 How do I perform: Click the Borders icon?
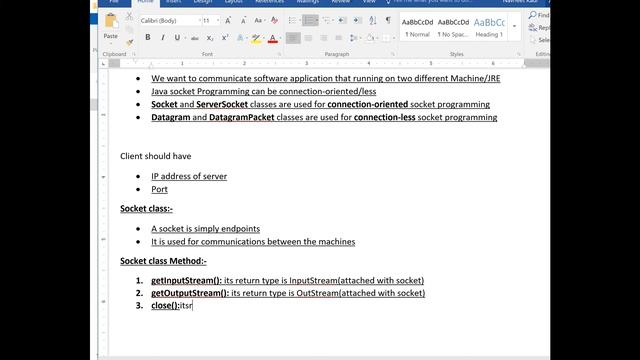386,38
